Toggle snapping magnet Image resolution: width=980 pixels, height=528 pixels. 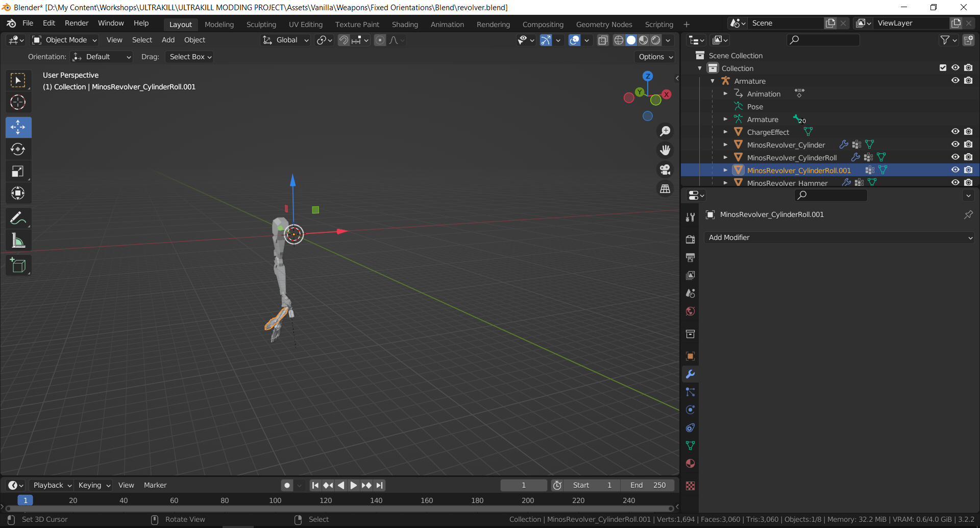pos(344,40)
